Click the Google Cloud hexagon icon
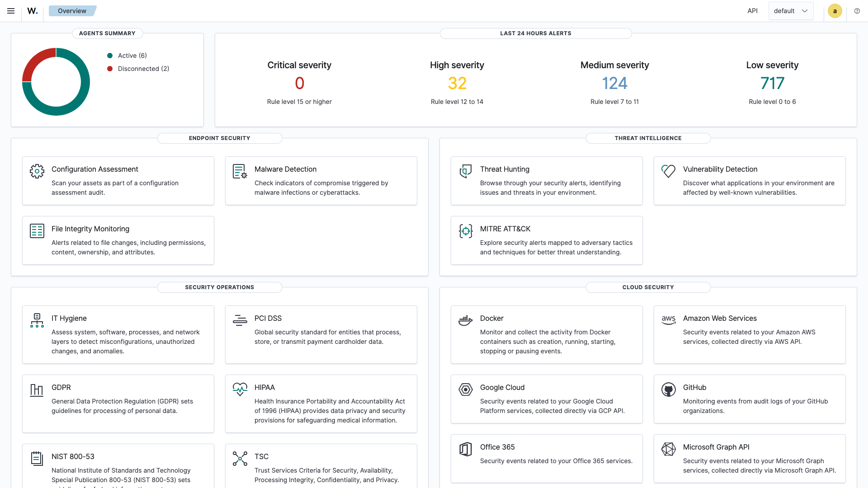The width and height of the screenshot is (868, 488). point(466,389)
